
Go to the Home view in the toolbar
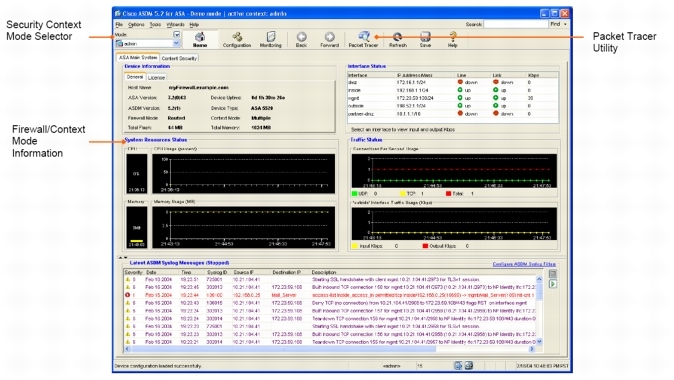point(200,40)
